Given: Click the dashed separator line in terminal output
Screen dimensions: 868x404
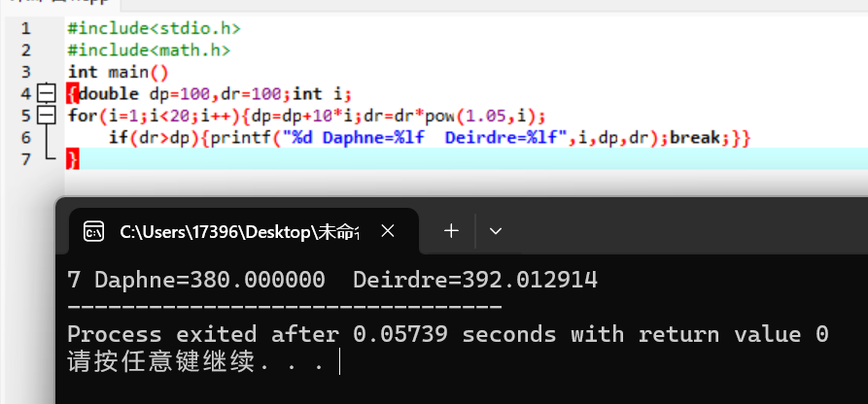Looking at the screenshot, I should click(x=285, y=307).
